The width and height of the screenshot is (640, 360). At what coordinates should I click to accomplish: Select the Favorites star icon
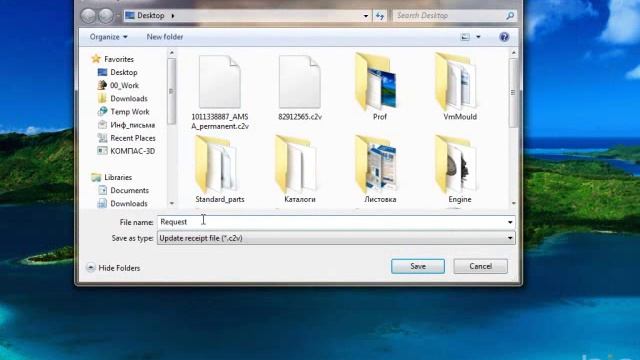96,59
